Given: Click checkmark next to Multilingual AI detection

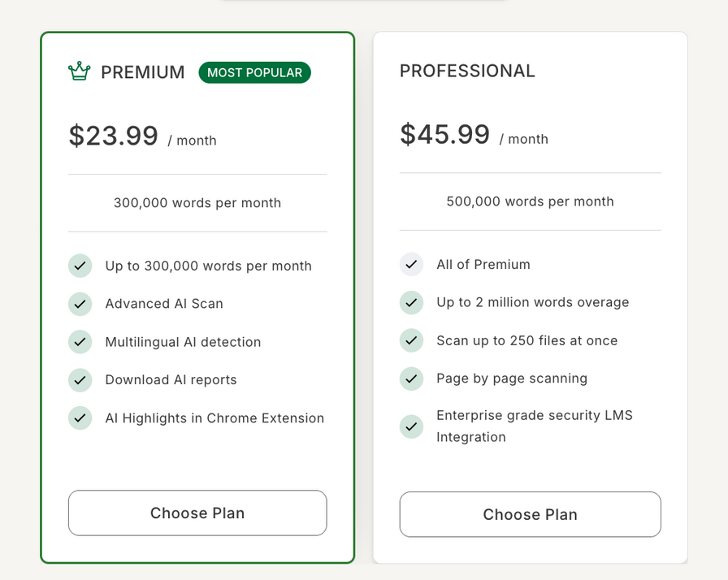Looking at the screenshot, I should click(x=80, y=342).
